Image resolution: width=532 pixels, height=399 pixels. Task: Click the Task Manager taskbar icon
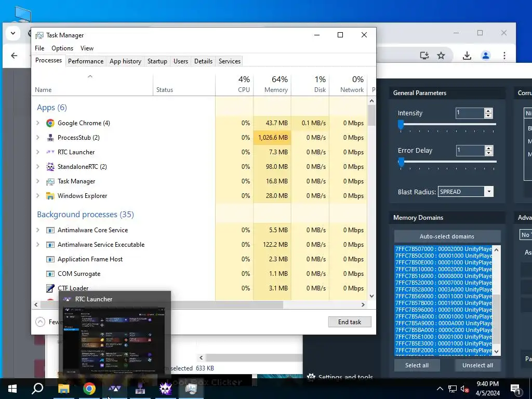(x=191, y=389)
